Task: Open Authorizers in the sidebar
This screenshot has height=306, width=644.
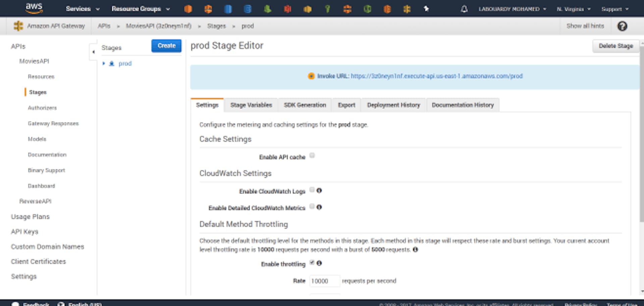Action: pyautogui.click(x=42, y=108)
